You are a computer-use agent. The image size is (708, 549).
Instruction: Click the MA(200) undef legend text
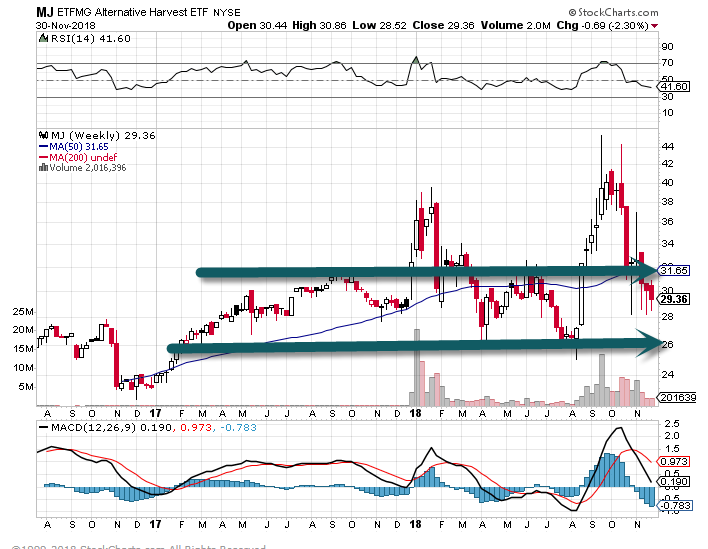(x=83, y=157)
